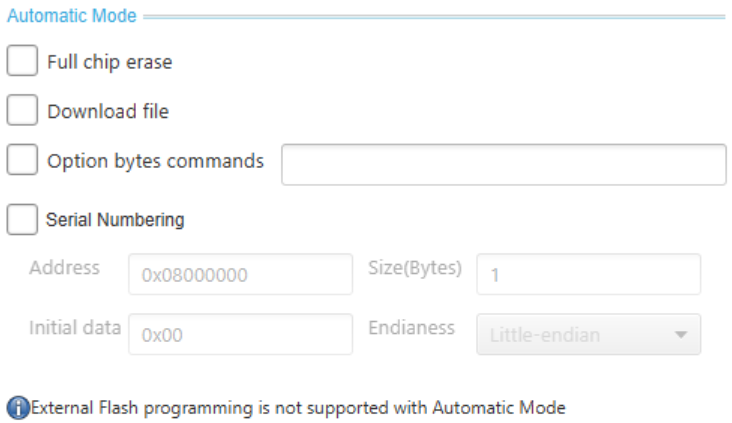Screen dimensions: 732x423
Task: Toggle the Serial Numbering checkbox
Action: 22,219
